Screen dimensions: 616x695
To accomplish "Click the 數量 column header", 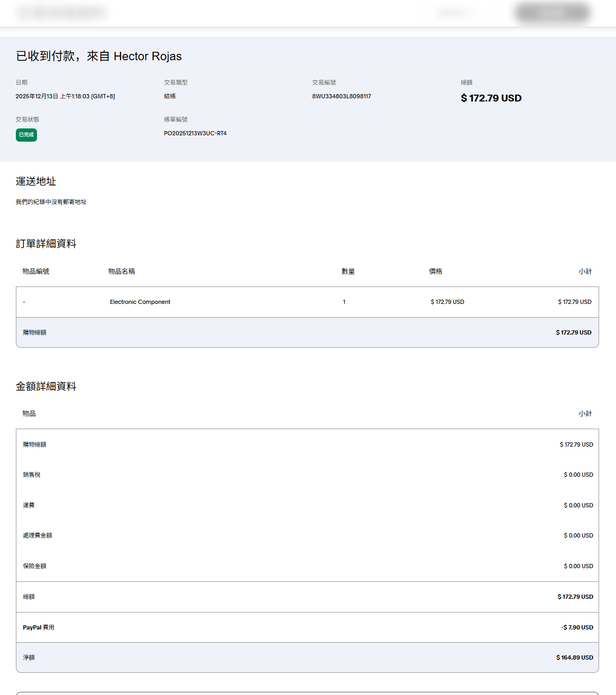I will click(x=348, y=271).
